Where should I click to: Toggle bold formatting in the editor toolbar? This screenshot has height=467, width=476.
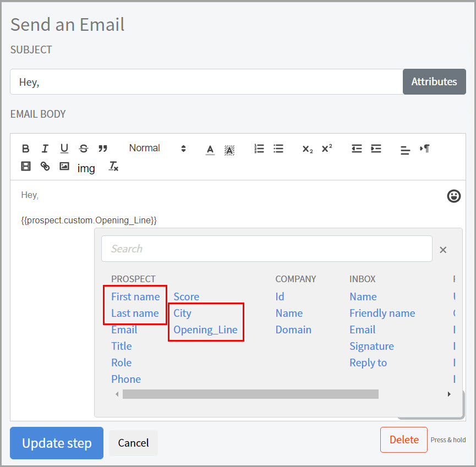pyautogui.click(x=26, y=149)
